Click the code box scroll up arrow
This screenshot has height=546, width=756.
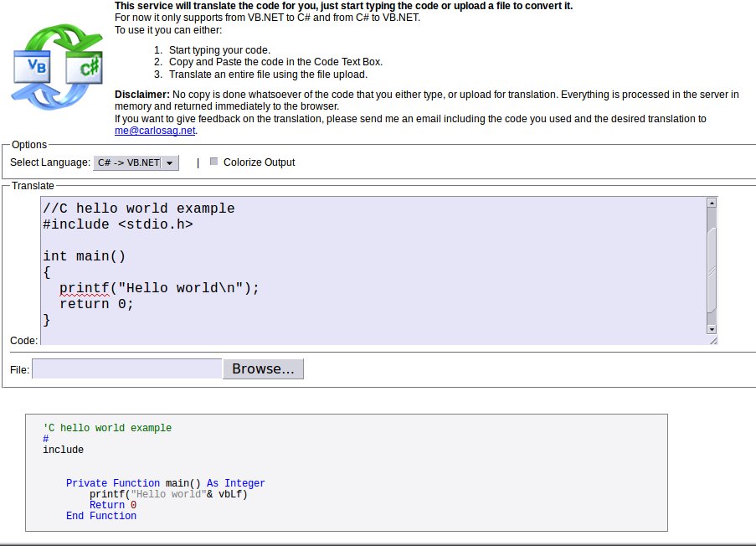tap(712, 203)
